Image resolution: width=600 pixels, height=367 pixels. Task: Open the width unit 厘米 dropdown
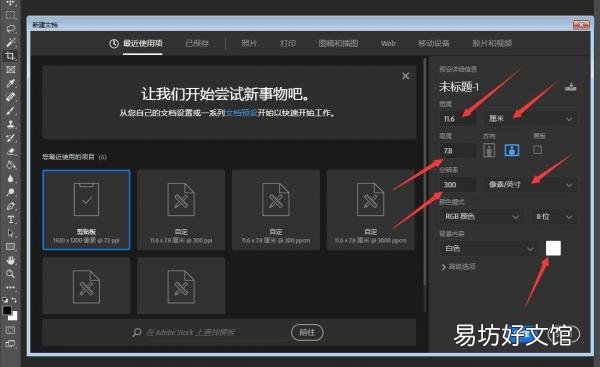tap(530, 119)
